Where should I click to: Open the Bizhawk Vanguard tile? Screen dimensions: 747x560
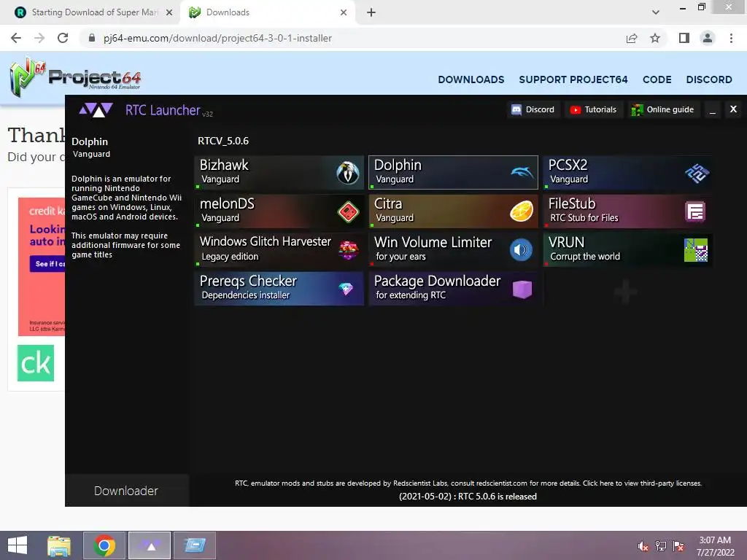coord(279,172)
